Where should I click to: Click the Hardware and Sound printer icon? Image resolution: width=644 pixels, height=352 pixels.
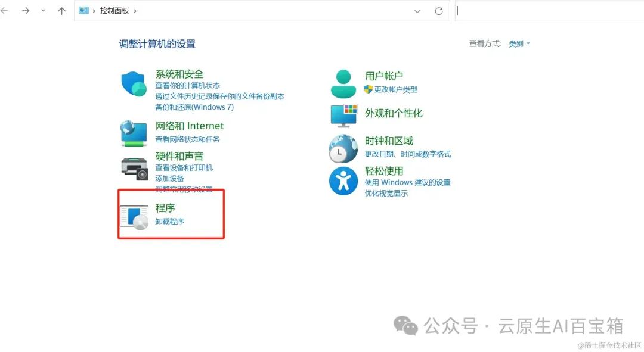134,169
